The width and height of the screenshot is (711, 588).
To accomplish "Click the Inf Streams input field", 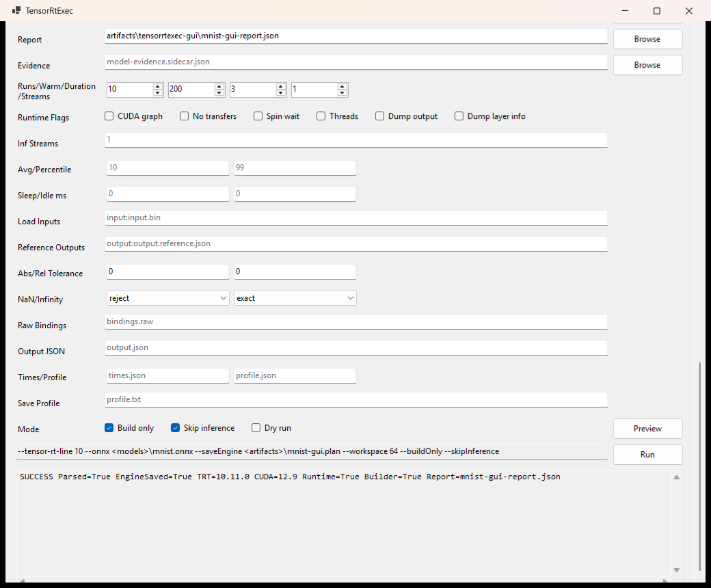I will [356, 140].
